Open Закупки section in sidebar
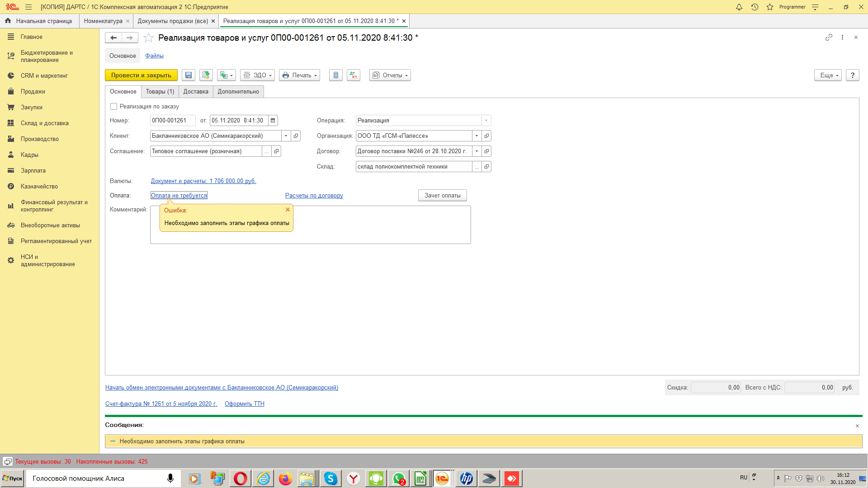Viewport: 868px width, 488px height. pyautogui.click(x=32, y=108)
